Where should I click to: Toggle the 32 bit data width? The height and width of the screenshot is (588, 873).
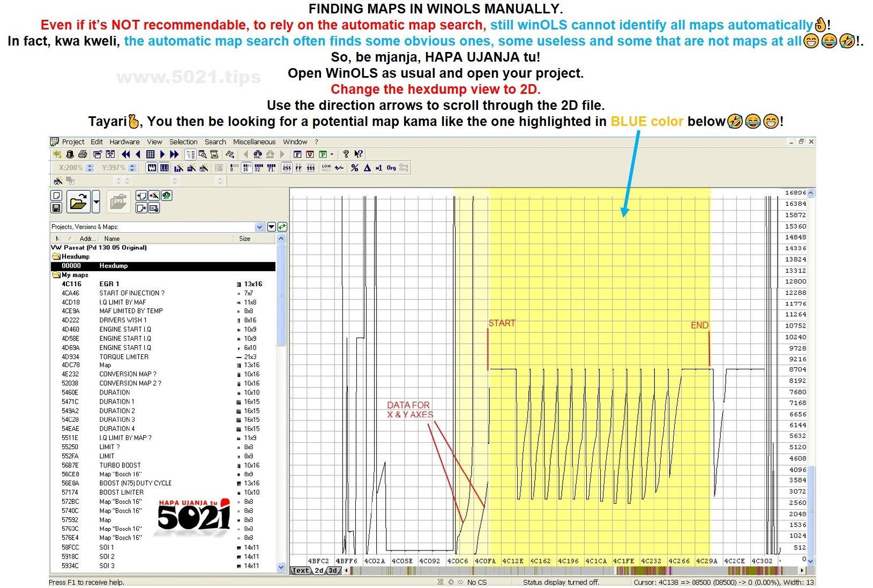pyautogui.click(x=258, y=168)
